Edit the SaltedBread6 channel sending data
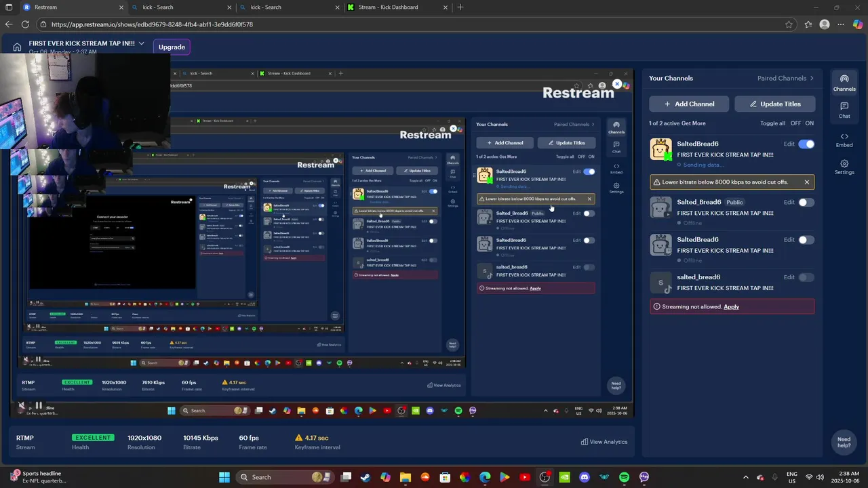Viewport: 868px width, 488px height. (789, 144)
